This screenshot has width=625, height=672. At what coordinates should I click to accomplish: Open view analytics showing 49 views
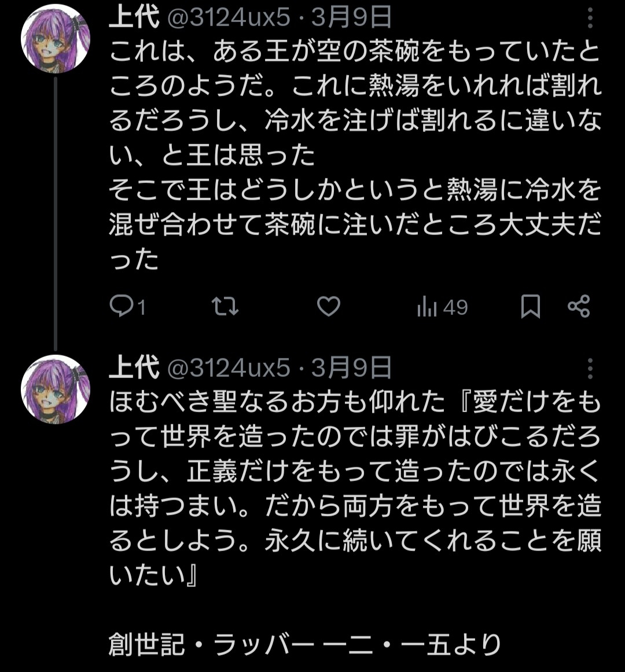coord(442,307)
